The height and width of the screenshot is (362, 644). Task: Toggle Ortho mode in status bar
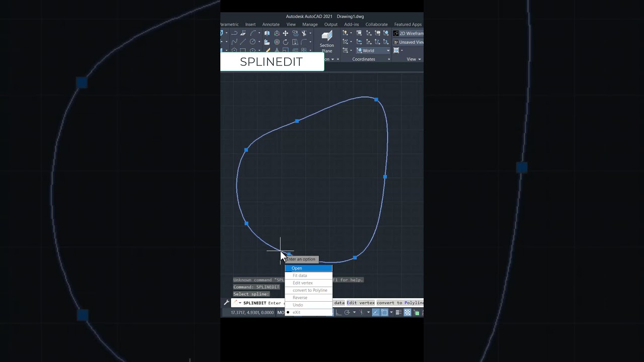(338, 312)
